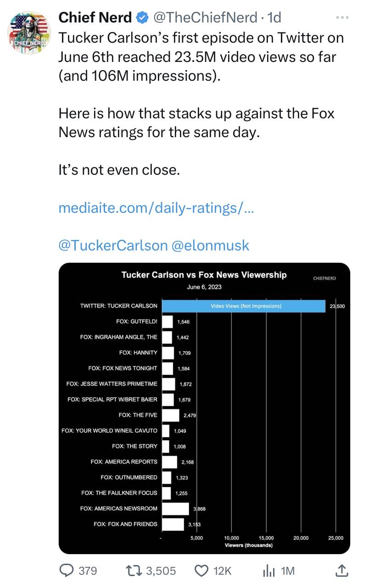369x588 pixels.
Task: Open sharing options from the share menu
Action: click(x=341, y=571)
